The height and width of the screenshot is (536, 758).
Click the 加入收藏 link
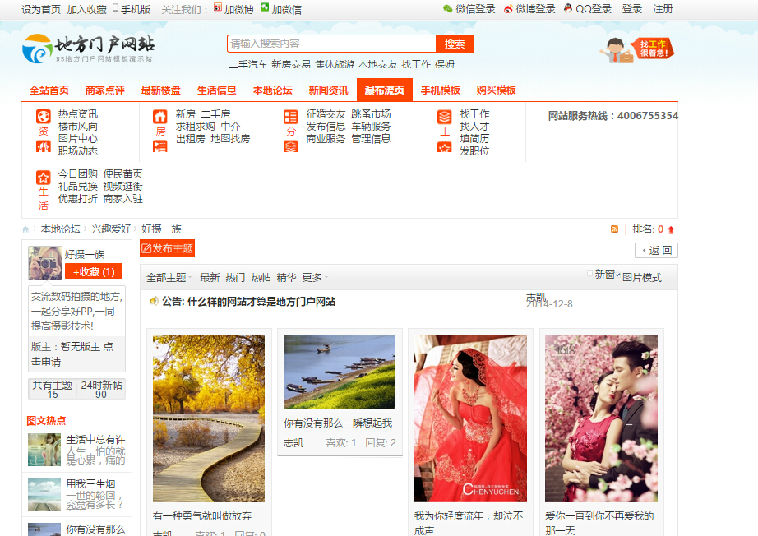[87, 9]
